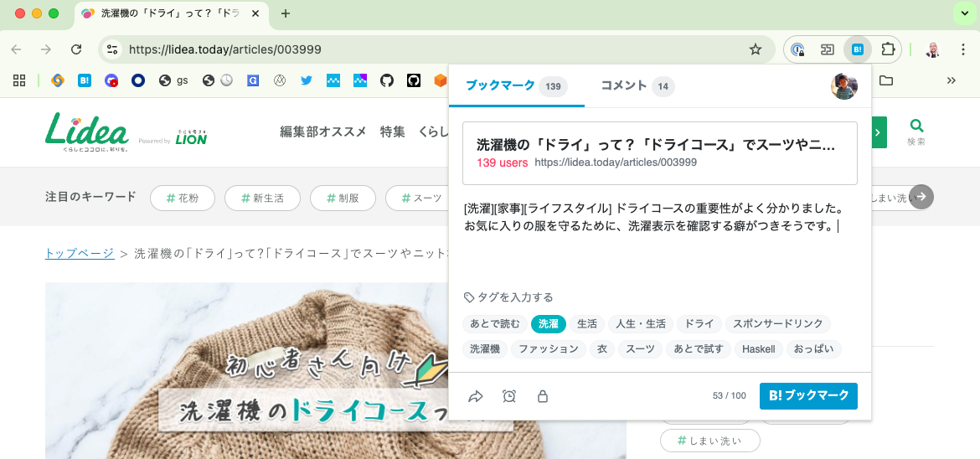Image resolution: width=980 pixels, height=459 pixels.
Task: Toggle the ファッション tag chip
Action: tap(548, 349)
